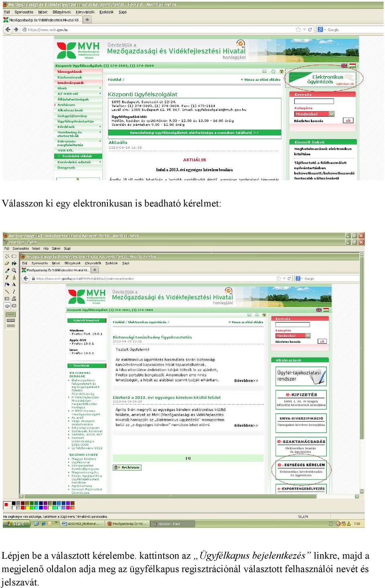The height and width of the screenshot is (588, 385).
Task: Select the Free-form select tool in Paint
Action: tap(7, 256)
